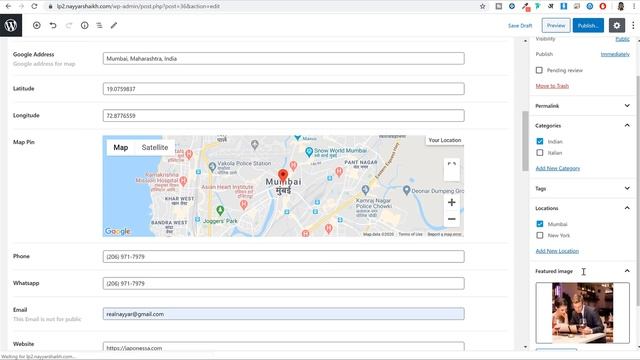Collapse the Locations panel
The height and width of the screenshot is (360, 640).
tap(582, 208)
